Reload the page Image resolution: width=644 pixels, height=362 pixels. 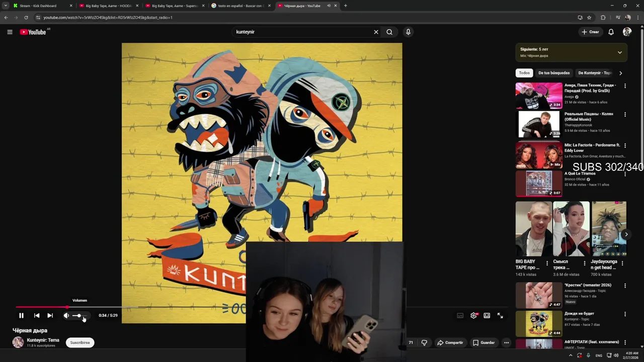(26, 17)
